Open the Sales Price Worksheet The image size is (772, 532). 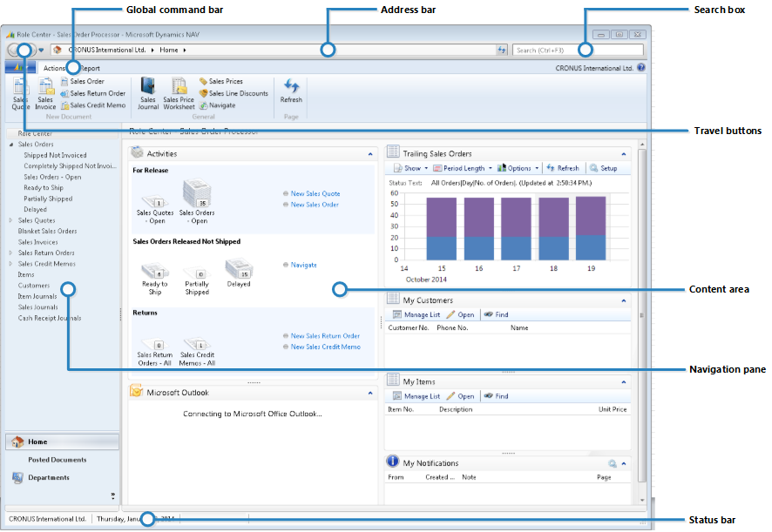[x=178, y=91]
